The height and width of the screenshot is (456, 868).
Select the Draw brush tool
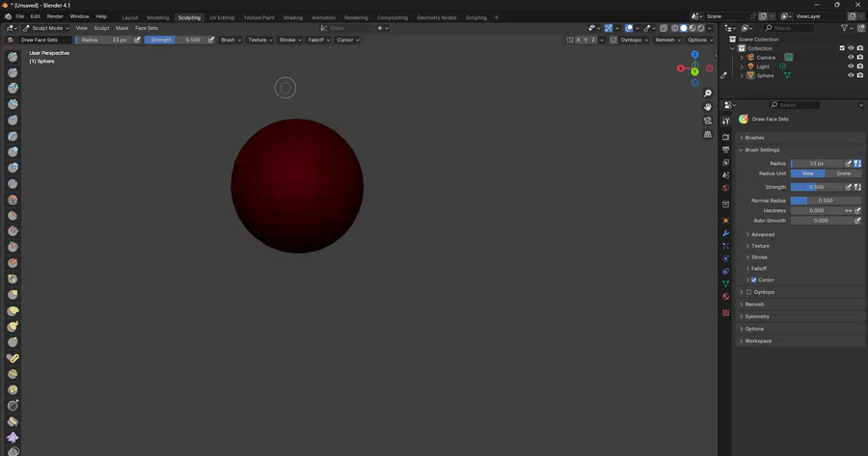coord(13,57)
